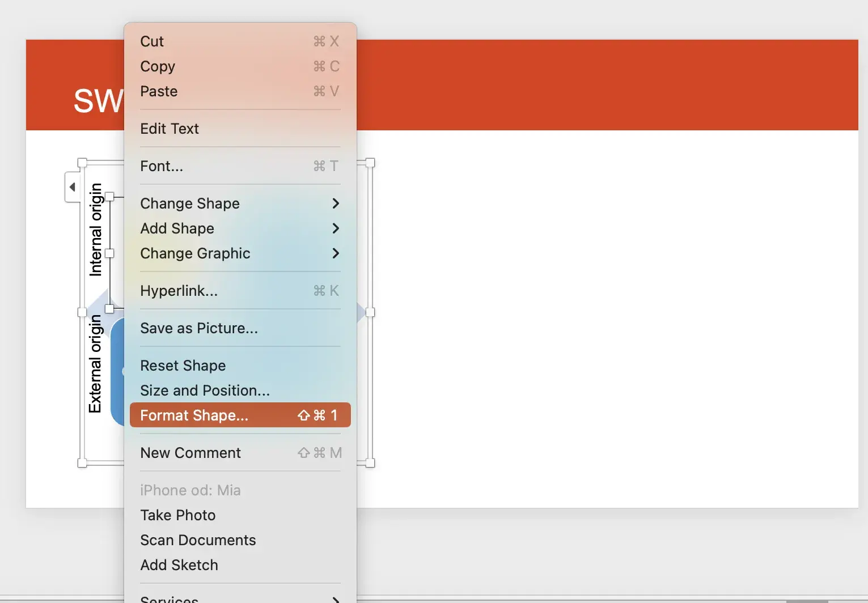
Task: Choose Edit Text menu entry
Action: pyautogui.click(x=170, y=129)
